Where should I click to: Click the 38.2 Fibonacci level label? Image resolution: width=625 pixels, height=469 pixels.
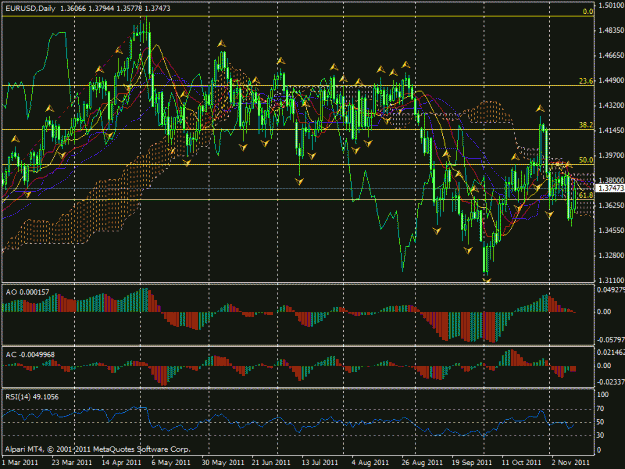586,125
